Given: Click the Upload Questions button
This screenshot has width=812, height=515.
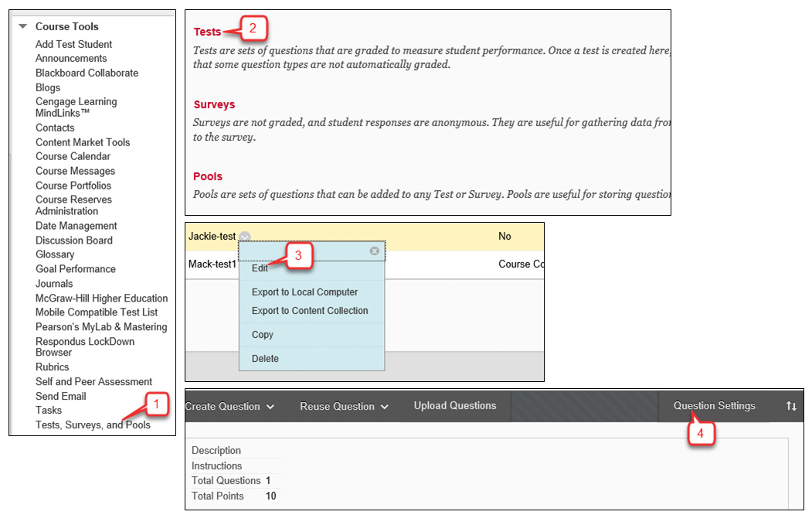Looking at the screenshot, I should point(455,406).
